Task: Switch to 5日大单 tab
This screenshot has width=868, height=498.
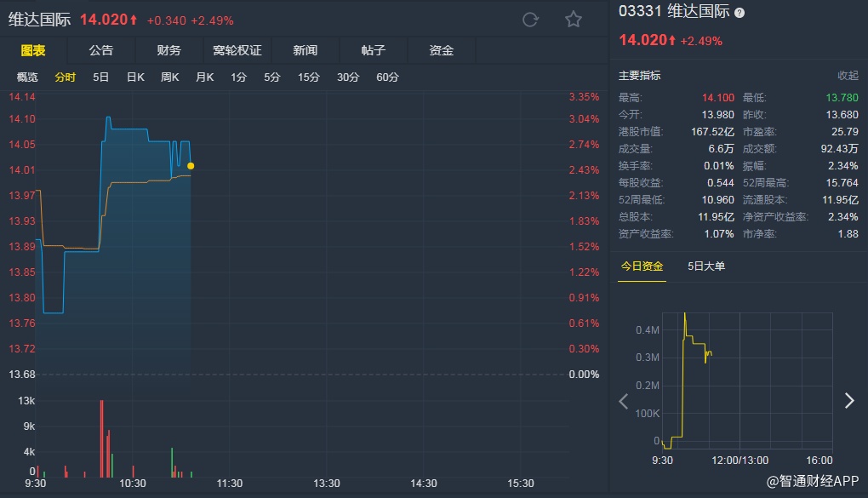Action: pyautogui.click(x=706, y=266)
